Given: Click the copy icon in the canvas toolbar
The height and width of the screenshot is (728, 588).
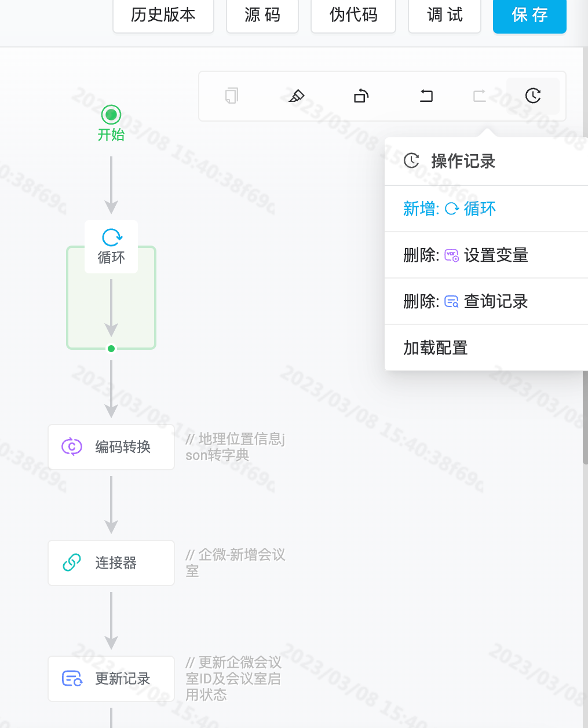Looking at the screenshot, I should click(x=232, y=96).
